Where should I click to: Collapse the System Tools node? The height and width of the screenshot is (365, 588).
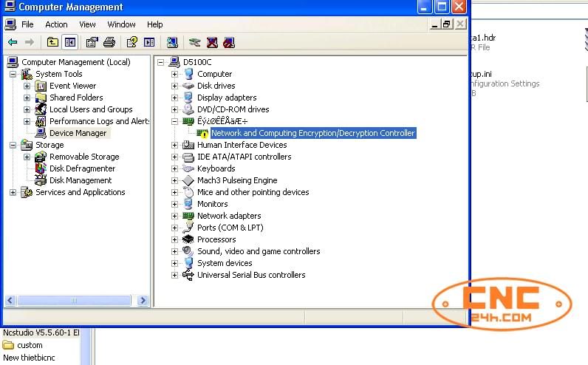(x=13, y=75)
